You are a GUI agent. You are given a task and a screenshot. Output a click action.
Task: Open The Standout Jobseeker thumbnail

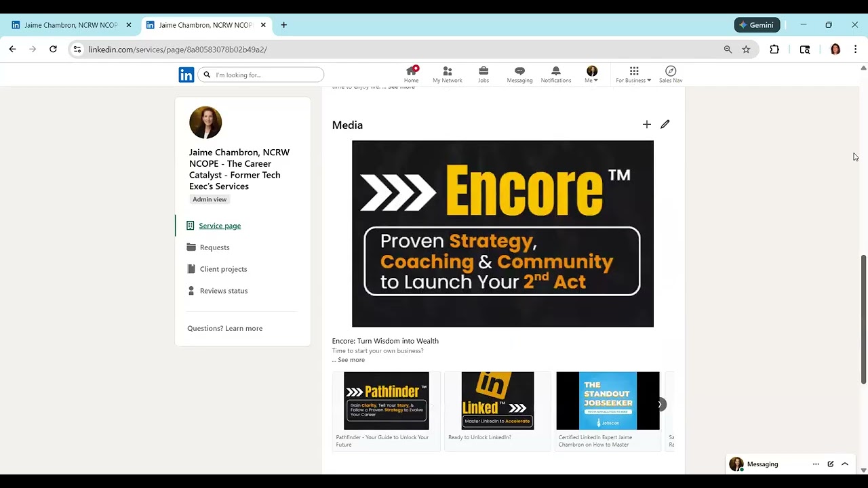click(x=608, y=401)
